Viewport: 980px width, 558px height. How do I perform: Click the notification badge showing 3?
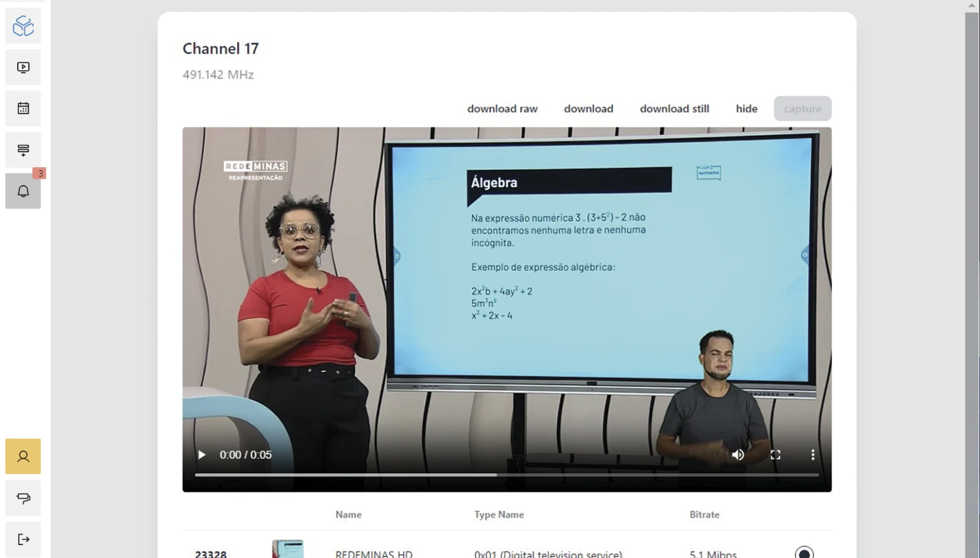(40, 173)
